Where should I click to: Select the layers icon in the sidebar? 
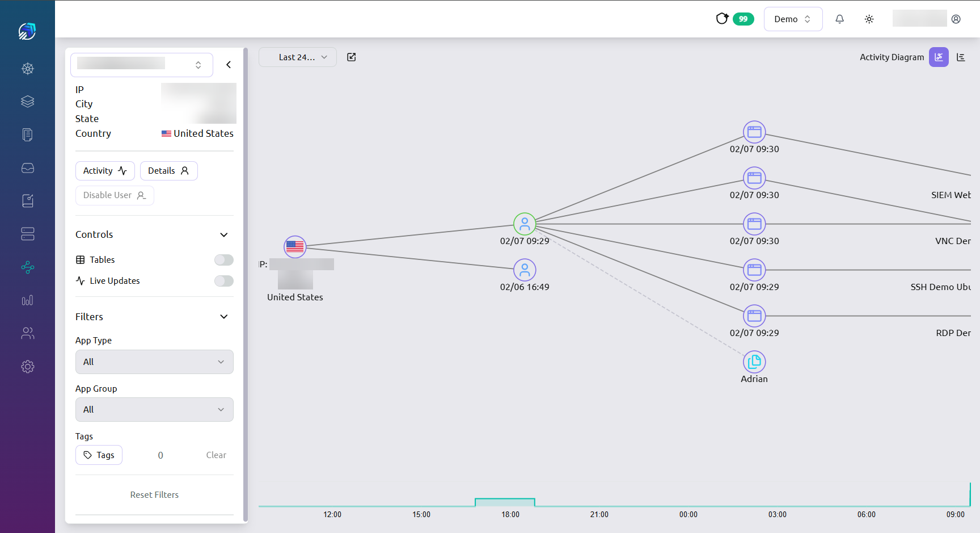coord(27,102)
